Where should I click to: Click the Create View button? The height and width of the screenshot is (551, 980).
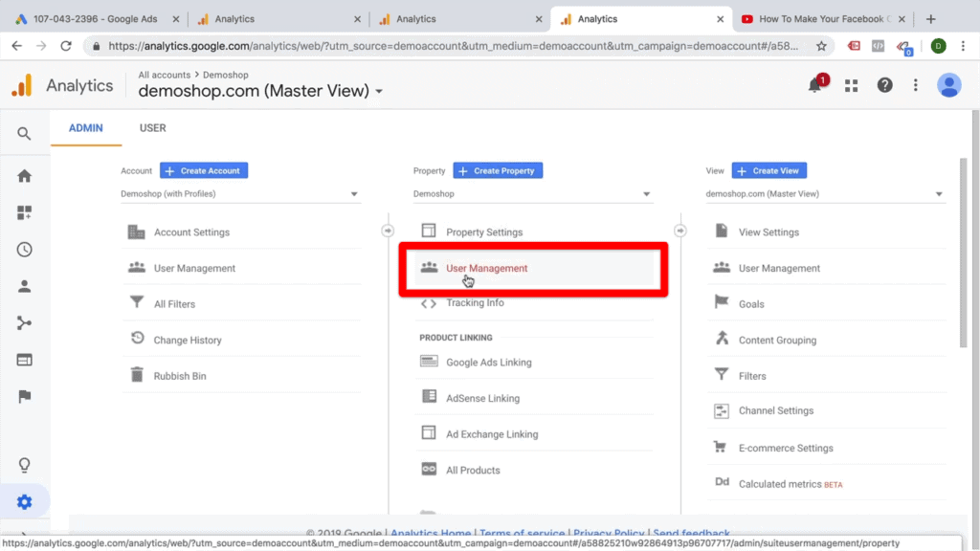[769, 170]
